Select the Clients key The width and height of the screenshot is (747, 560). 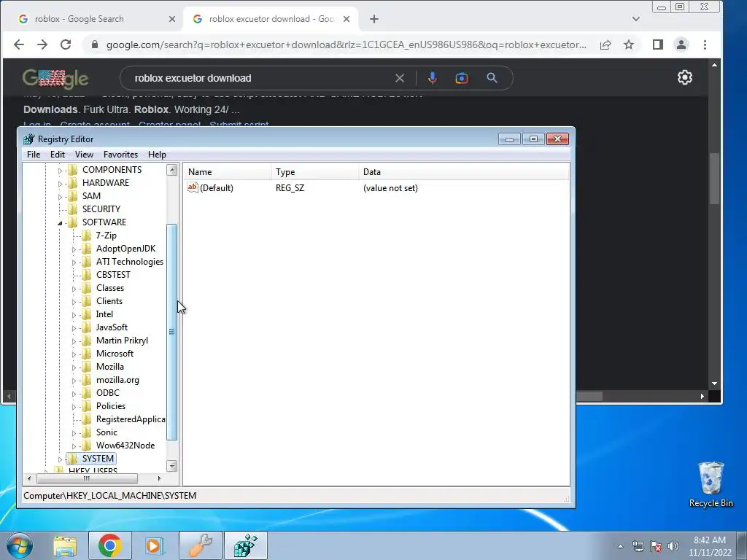[x=109, y=301]
